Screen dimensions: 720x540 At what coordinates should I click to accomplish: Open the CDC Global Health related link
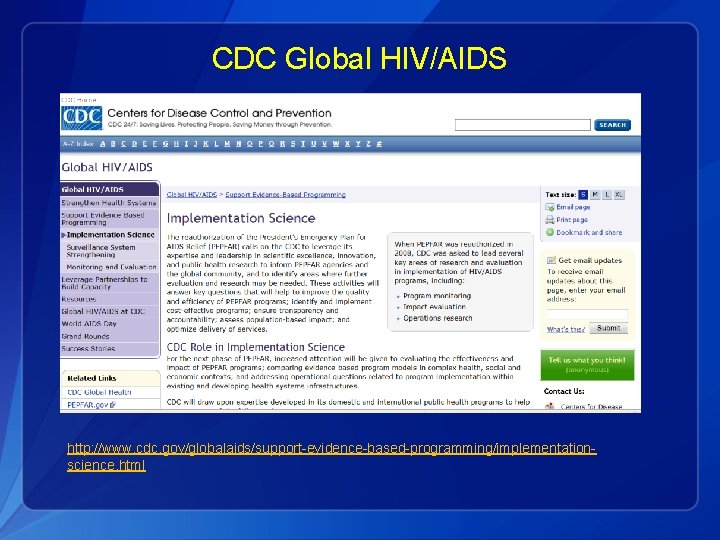(99, 392)
